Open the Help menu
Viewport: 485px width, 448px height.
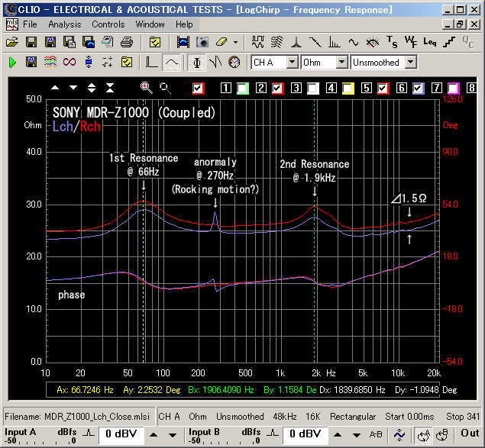(x=184, y=24)
